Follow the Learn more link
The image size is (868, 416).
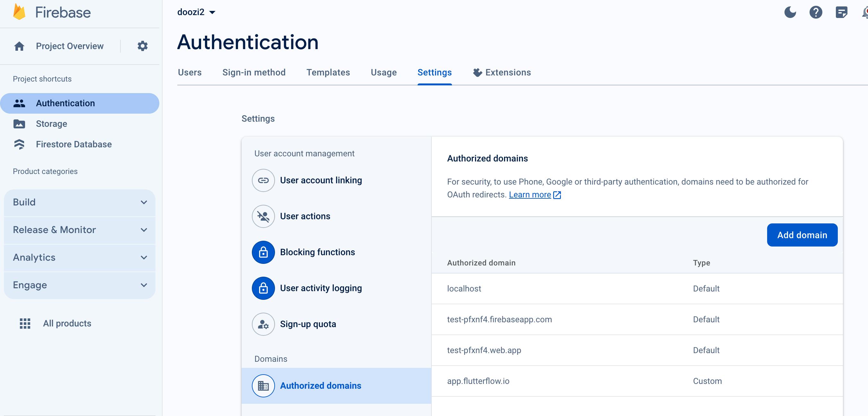[x=530, y=195]
